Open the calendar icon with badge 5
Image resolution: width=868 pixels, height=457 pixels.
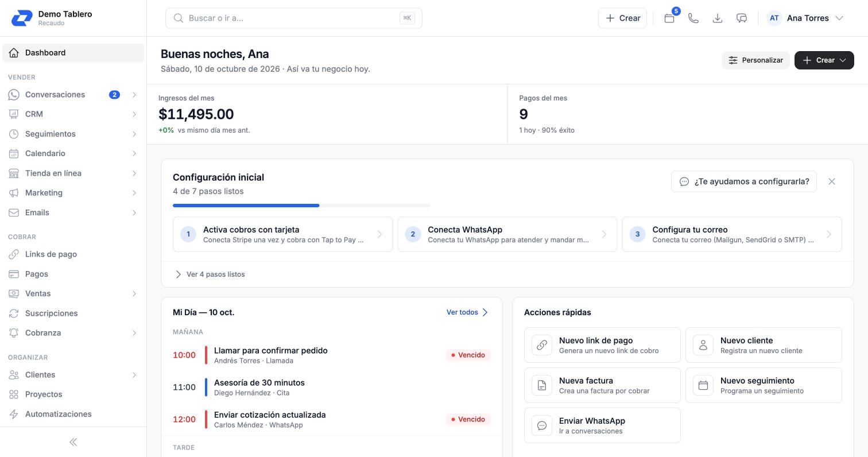669,18
